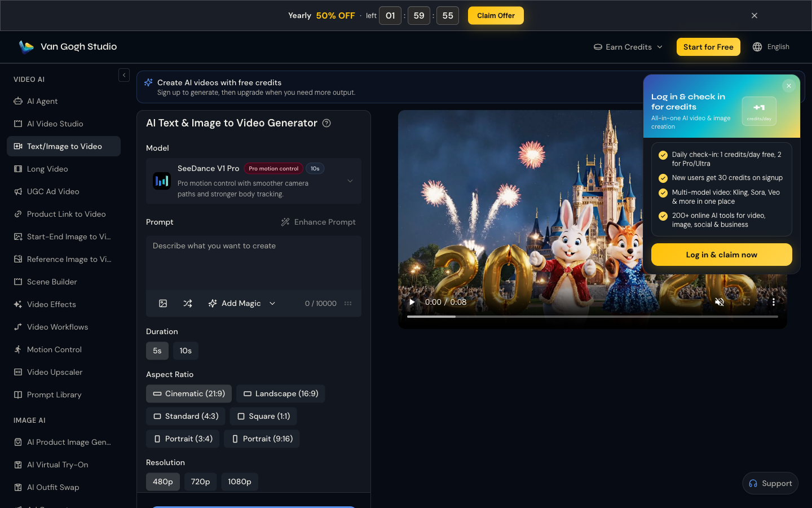Click the prompt description text field
The image size is (812, 508).
point(254,263)
